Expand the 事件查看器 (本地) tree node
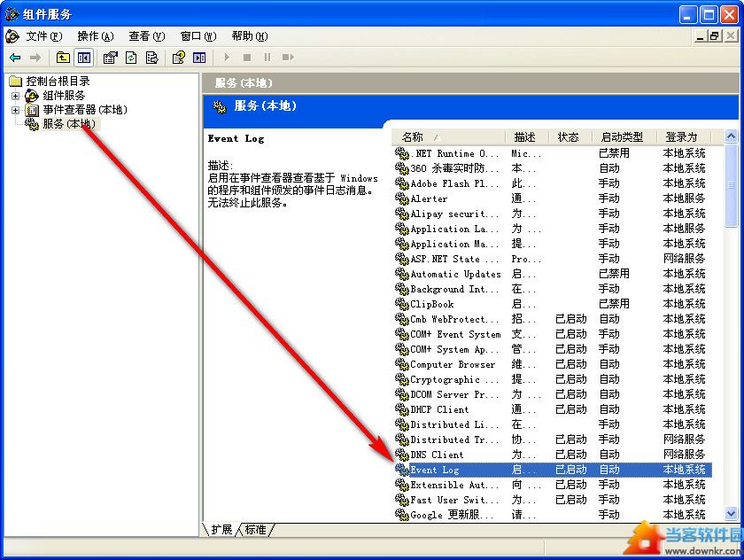744x560 pixels. pos(16,110)
